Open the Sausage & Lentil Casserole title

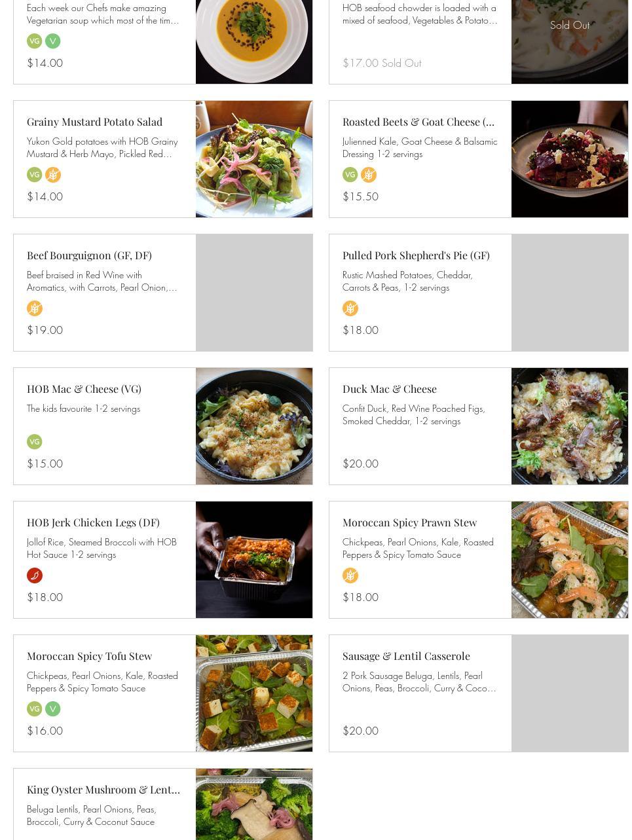point(406,656)
